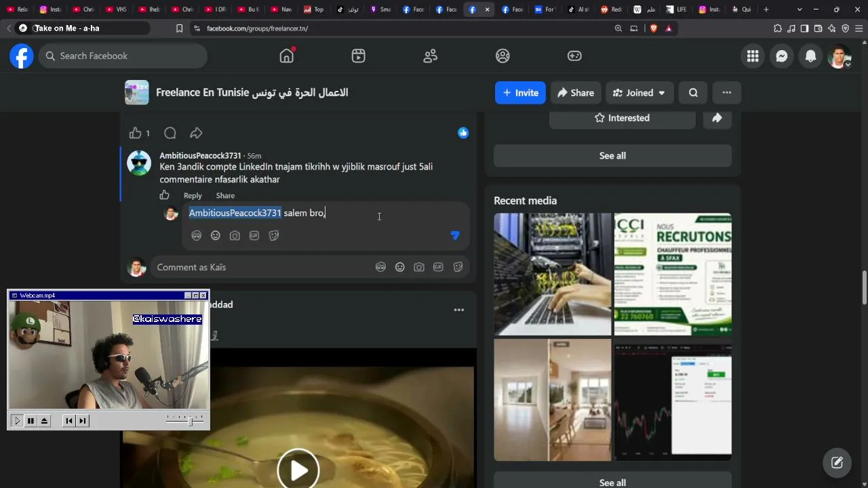Click the share arrow button beside Interested
868x488 pixels.
coord(717,118)
